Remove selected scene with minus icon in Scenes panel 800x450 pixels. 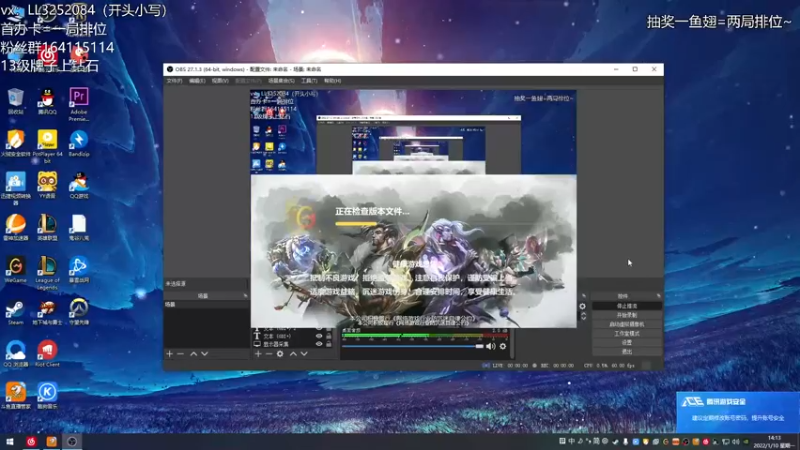pyautogui.click(x=180, y=354)
